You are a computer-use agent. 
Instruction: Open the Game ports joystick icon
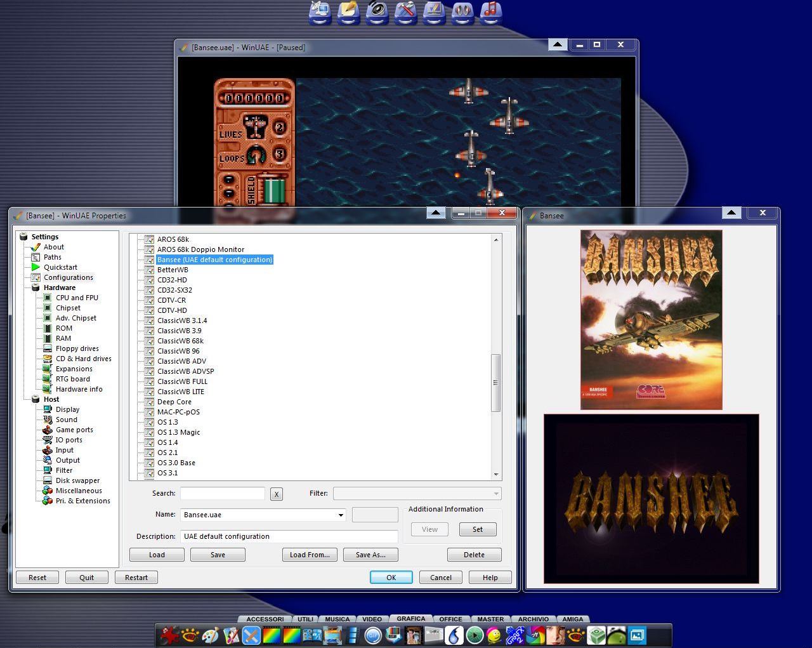tap(48, 430)
